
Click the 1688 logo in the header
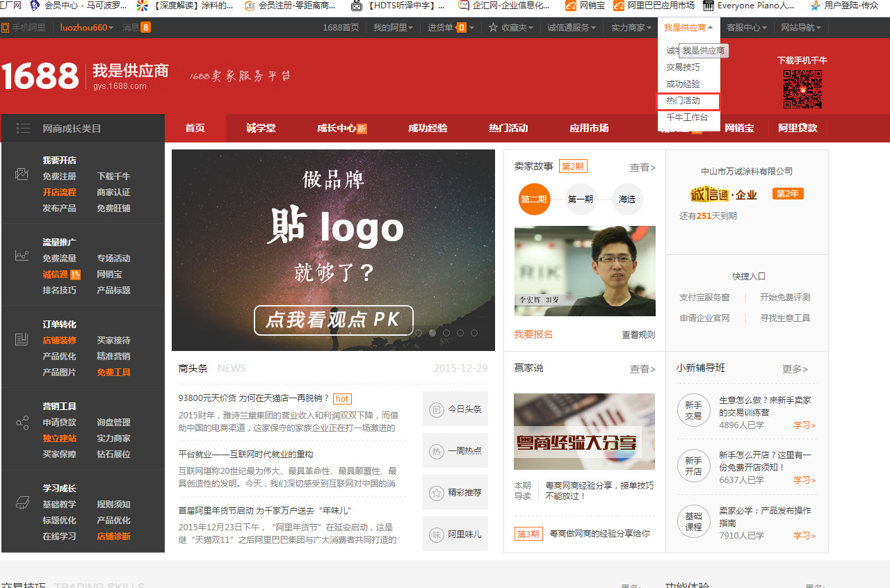click(x=40, y=76)
